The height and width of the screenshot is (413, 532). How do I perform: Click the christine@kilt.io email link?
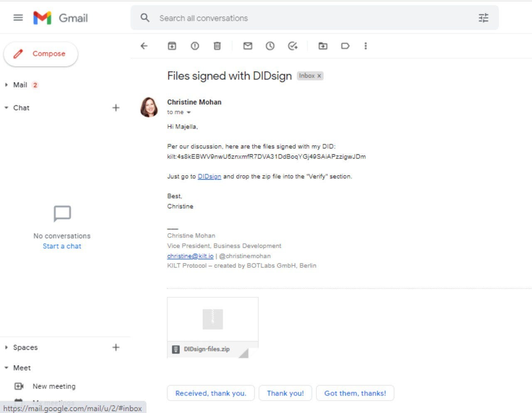[x=190, y=256]
